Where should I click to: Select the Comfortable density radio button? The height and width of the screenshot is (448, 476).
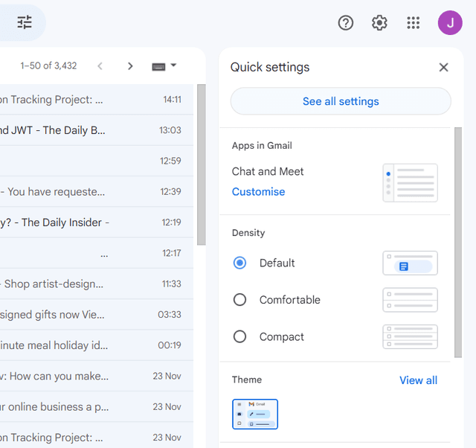tap(239, 300)
